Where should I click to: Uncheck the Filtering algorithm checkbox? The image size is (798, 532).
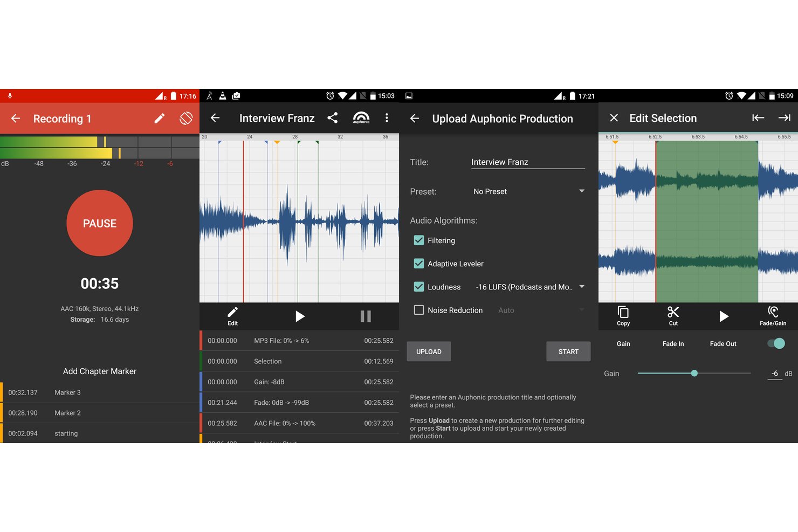[x=419, y=240]
